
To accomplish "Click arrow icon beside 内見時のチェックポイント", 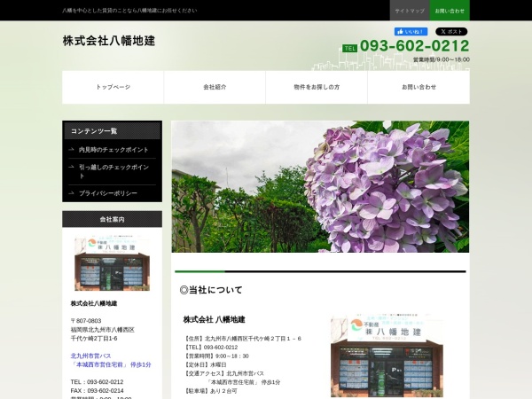I will click(71, 149).
